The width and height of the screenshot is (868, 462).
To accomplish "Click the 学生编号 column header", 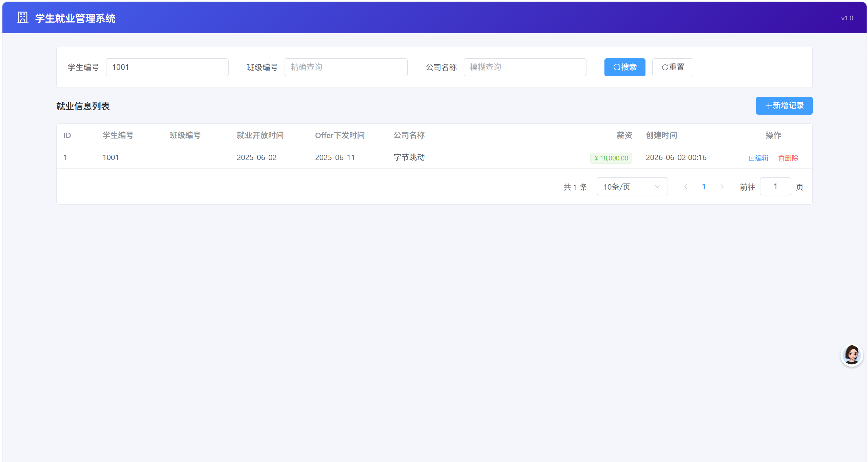I will [x=118, y=135].
